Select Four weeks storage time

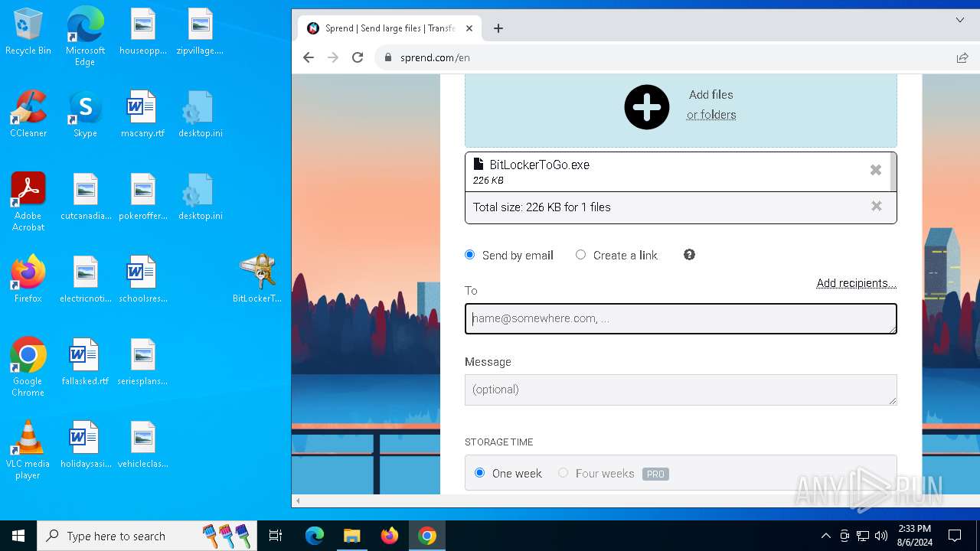pos(563,473)
